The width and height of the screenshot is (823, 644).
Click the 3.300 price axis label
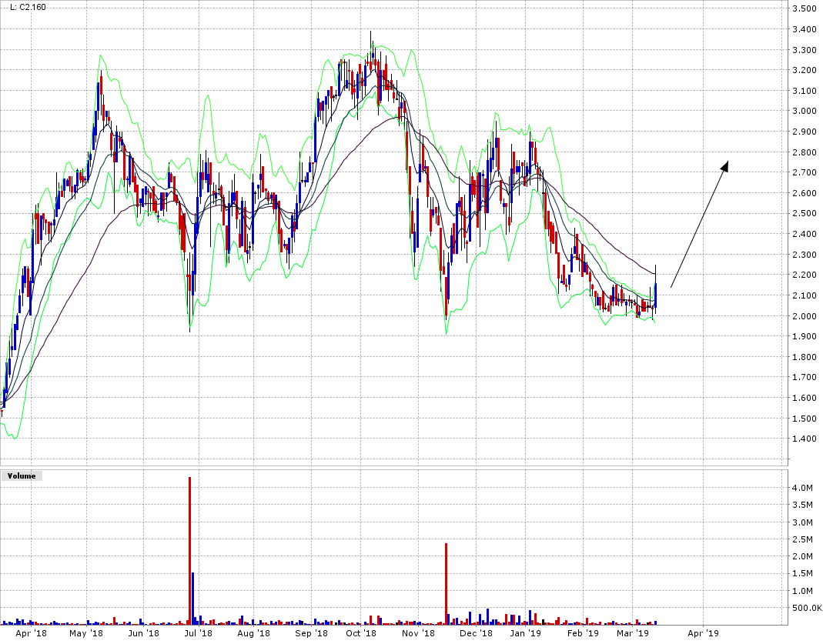click(x=805, y=50)
